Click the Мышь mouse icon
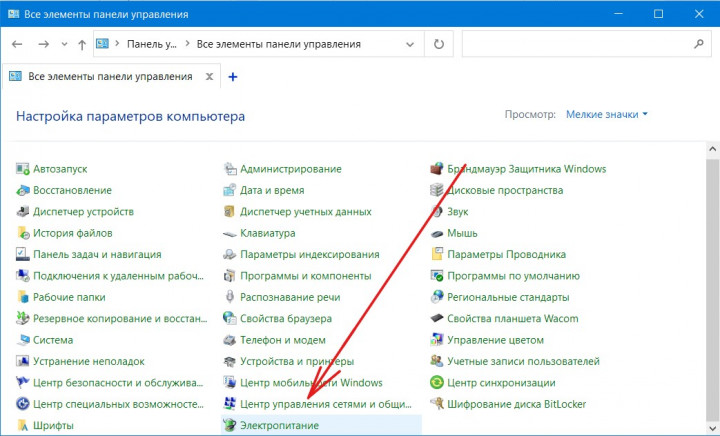 tap(438, 233)
